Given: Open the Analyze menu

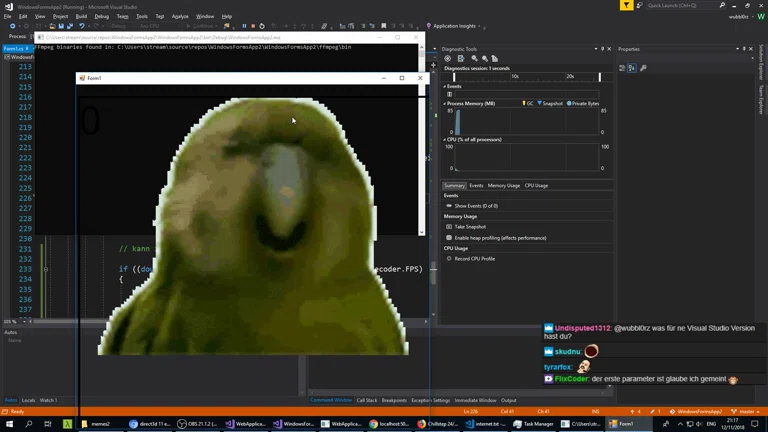Looking at the screenshot, I should [180, 16].
